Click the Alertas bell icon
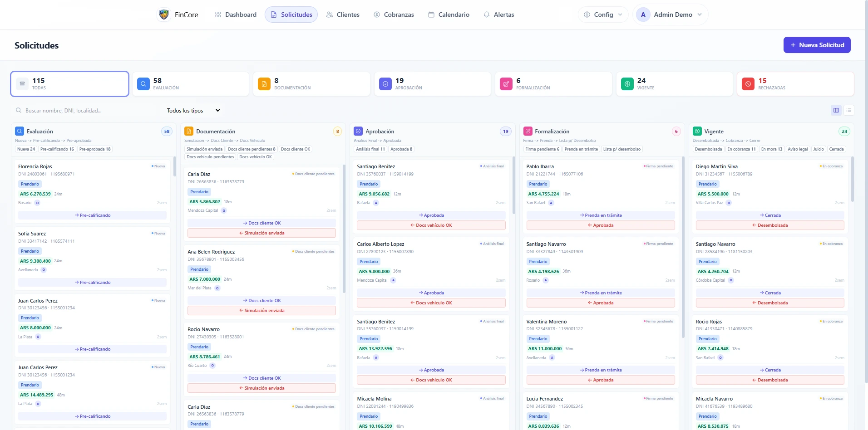This screenshot has height=430, width=868. point(487,15)
